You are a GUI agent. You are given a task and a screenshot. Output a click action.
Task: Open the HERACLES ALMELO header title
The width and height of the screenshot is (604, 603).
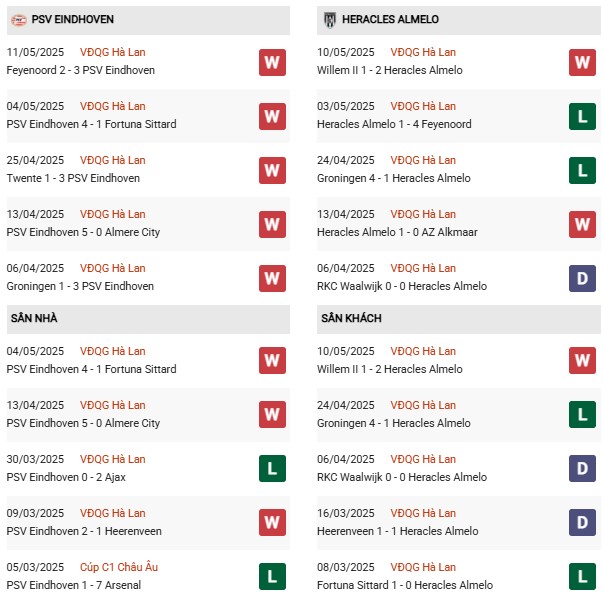[x=390, y=20]
